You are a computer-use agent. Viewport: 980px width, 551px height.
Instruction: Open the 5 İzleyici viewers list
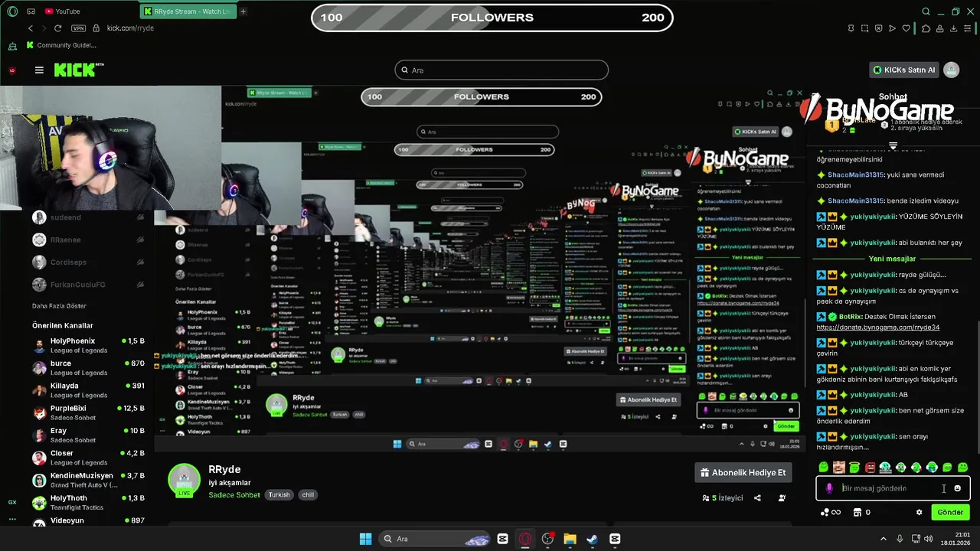pos(723,498)
